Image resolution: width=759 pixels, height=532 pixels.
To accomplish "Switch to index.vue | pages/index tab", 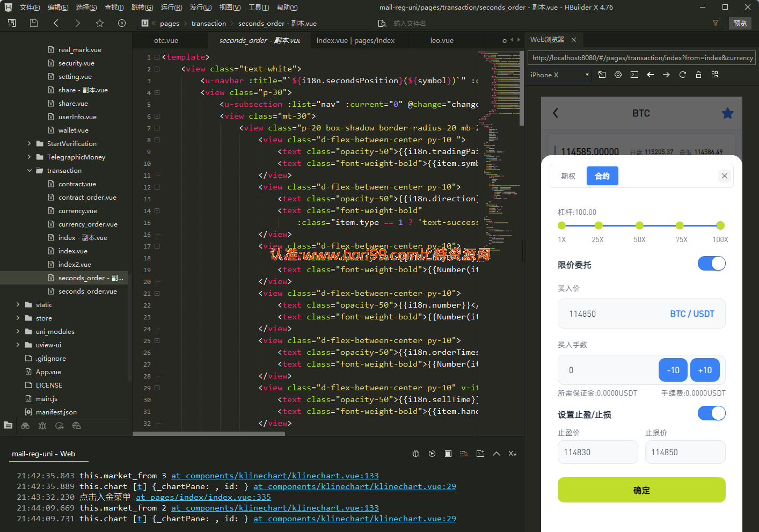I will pyautogui.click(x=355, y=40).
